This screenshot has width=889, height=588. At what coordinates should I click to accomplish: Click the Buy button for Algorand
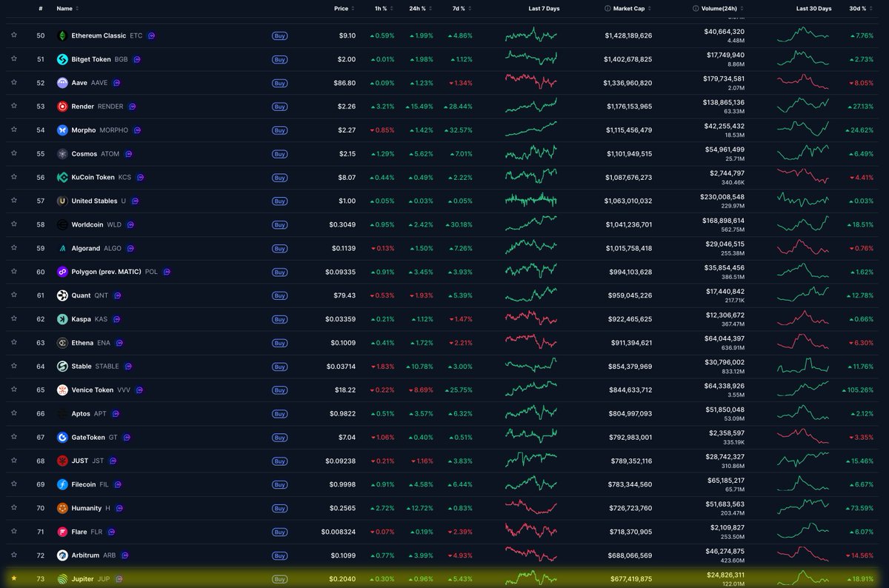coord(279,248)
